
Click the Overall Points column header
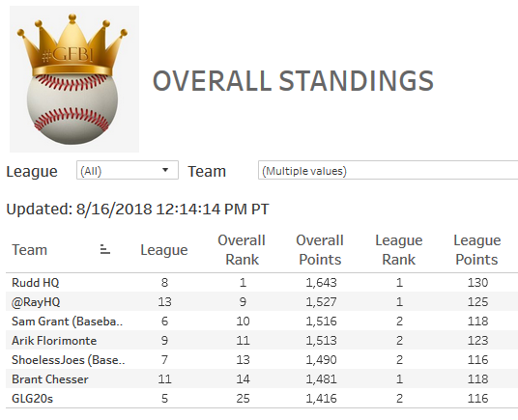(320, 250)
